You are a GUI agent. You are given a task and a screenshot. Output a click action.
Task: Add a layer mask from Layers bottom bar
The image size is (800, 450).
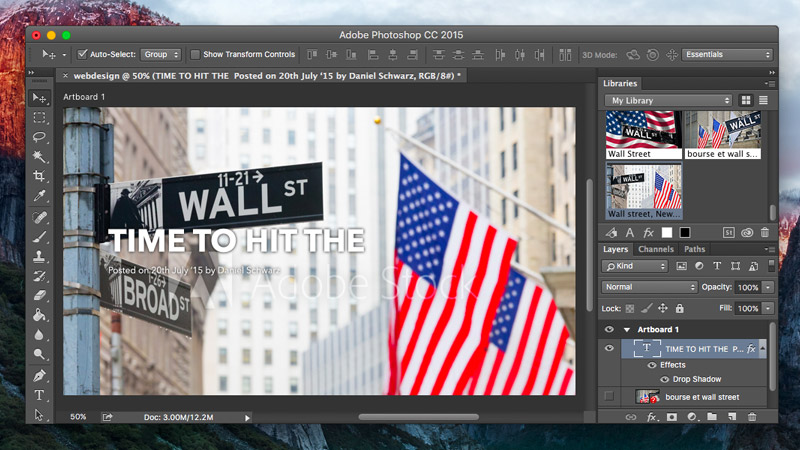[671, 417]
